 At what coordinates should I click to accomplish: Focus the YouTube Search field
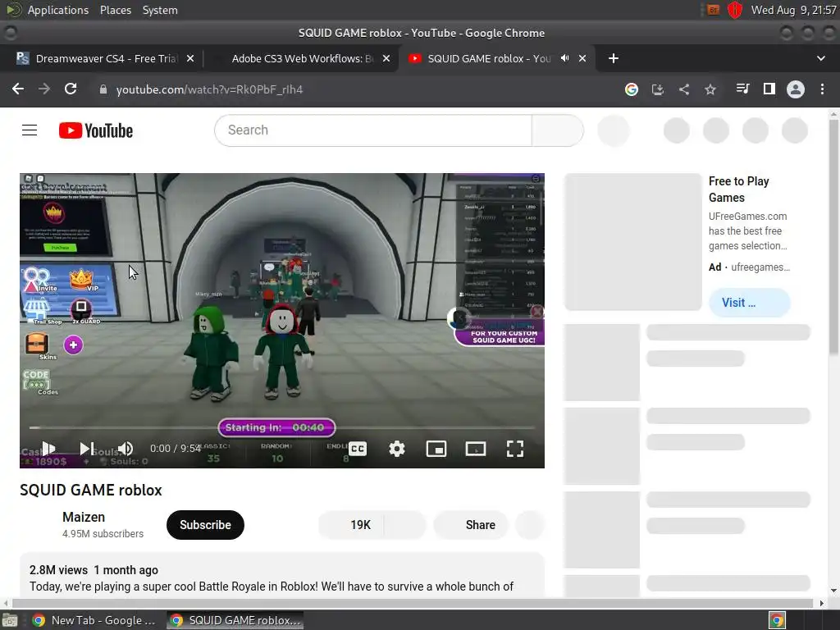tap(373, 130)
